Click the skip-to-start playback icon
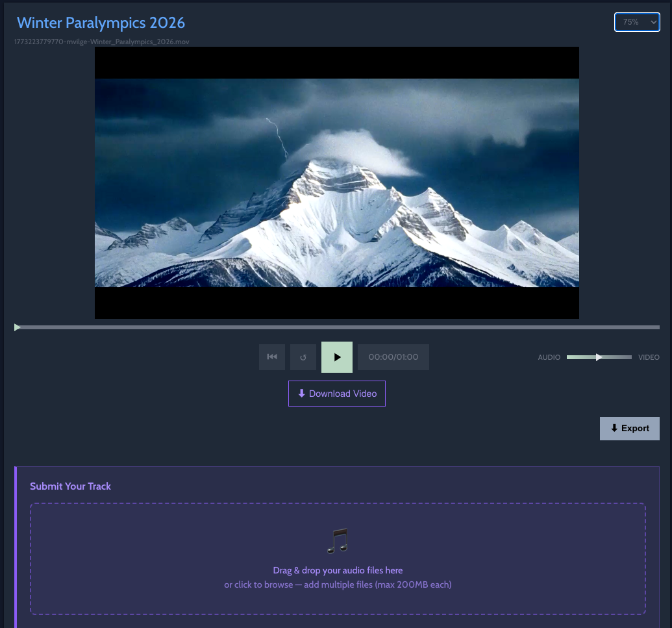Viewport: 672px width, 628px height. click(272, 357)
